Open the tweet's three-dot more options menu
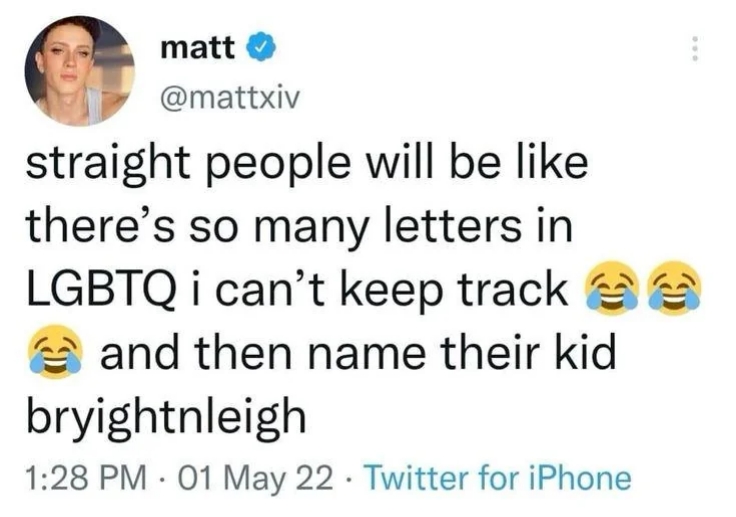The height and width of the screenshot is (517, 736). point(696,48)
